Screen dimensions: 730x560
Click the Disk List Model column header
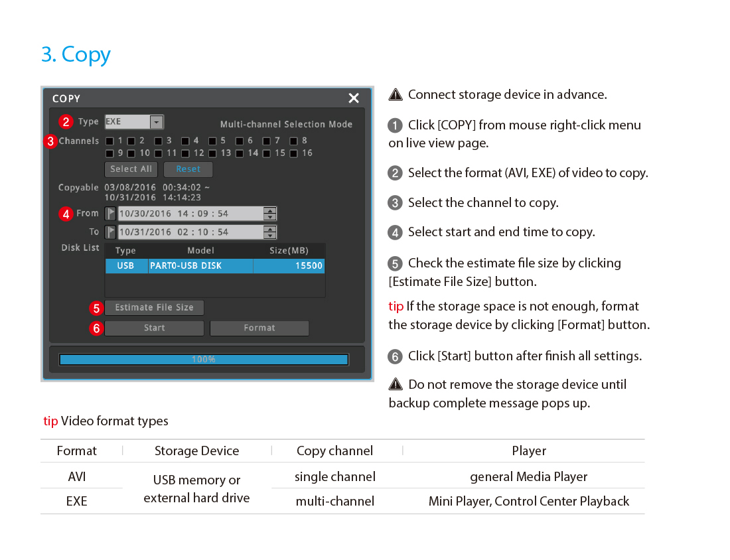[200, 251]
